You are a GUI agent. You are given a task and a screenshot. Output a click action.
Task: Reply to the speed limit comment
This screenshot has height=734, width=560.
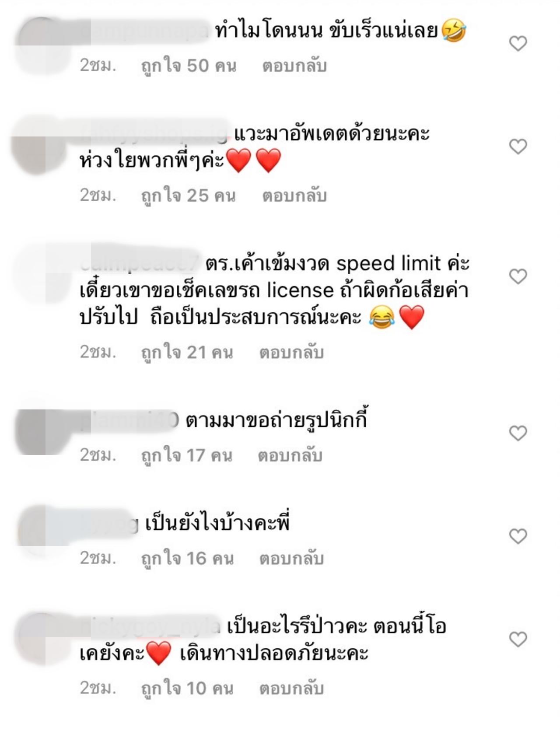pyautogui.click(x=291, y=352)
